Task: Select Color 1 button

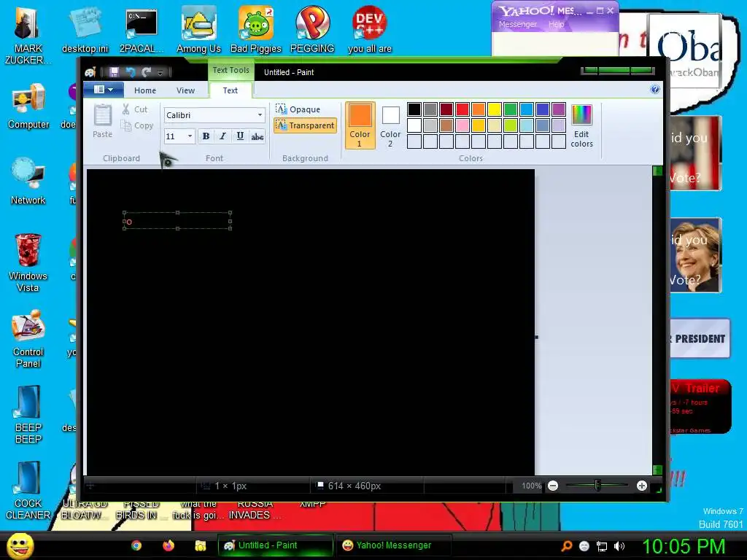Action: point(360,125)
